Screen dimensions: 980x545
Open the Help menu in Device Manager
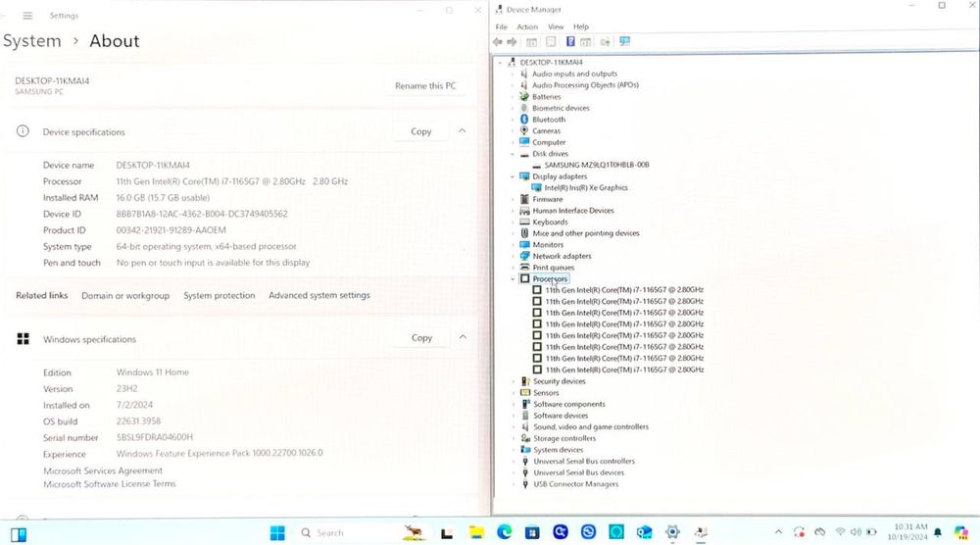click(x=580, y=26)
